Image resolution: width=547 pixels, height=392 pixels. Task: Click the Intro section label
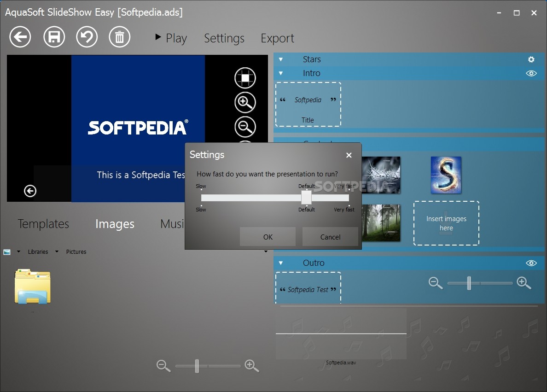(311, 73)
